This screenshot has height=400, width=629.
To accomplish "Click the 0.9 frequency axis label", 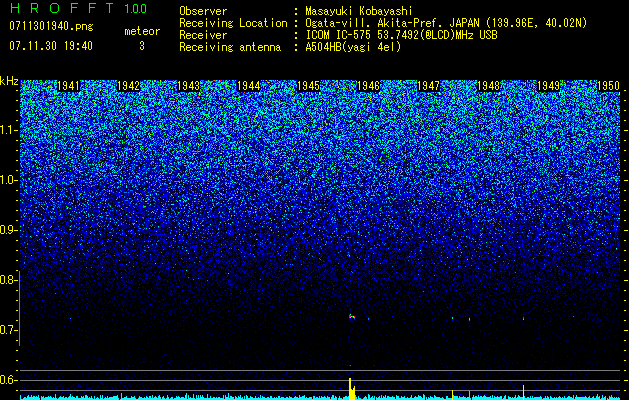I will tap(8, 230).
